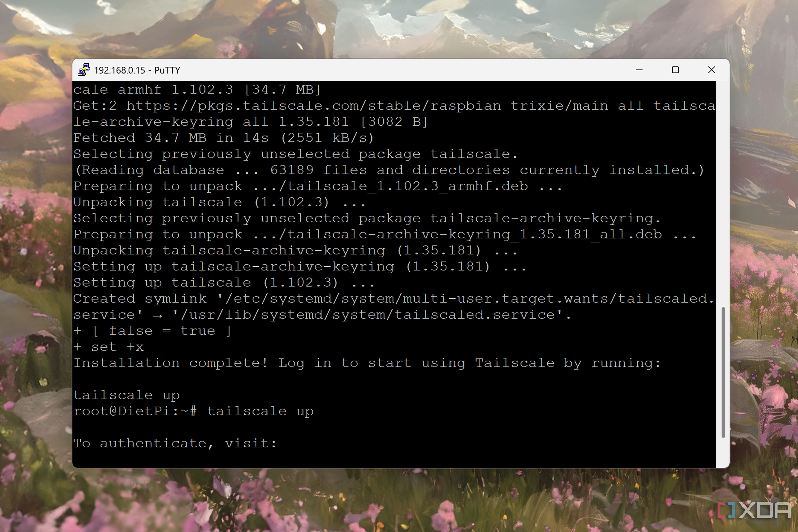This screenshot has width=798, height=532.
Task: Click the '+ set +x' line
Action: click(x=109, y=347)
